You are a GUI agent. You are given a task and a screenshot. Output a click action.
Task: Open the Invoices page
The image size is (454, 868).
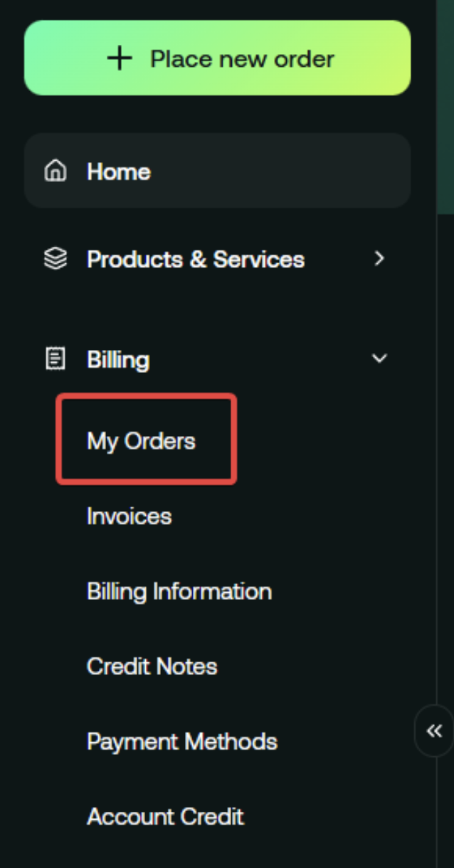pyautogui.click(x=129, y=516)
